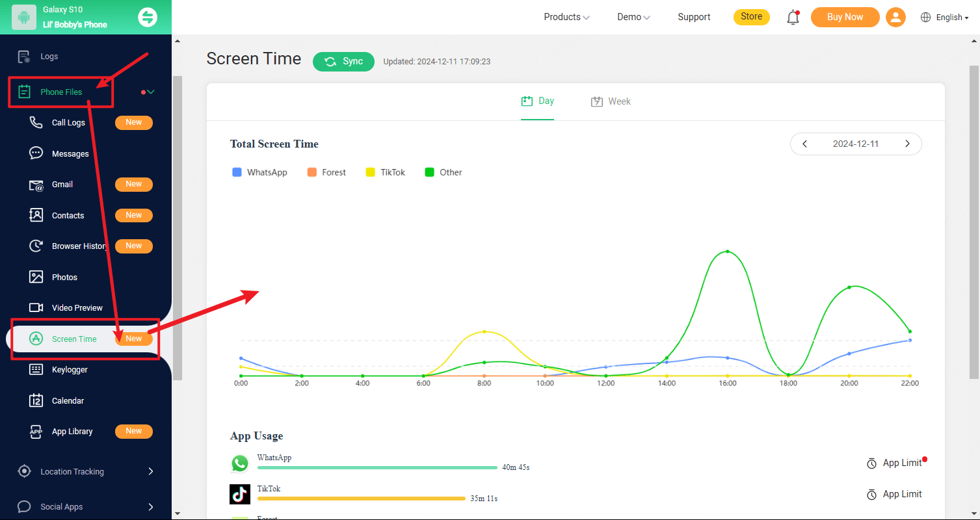Go to previous date arrow
This screenshot has height=520, width=980.
point(805,144)
